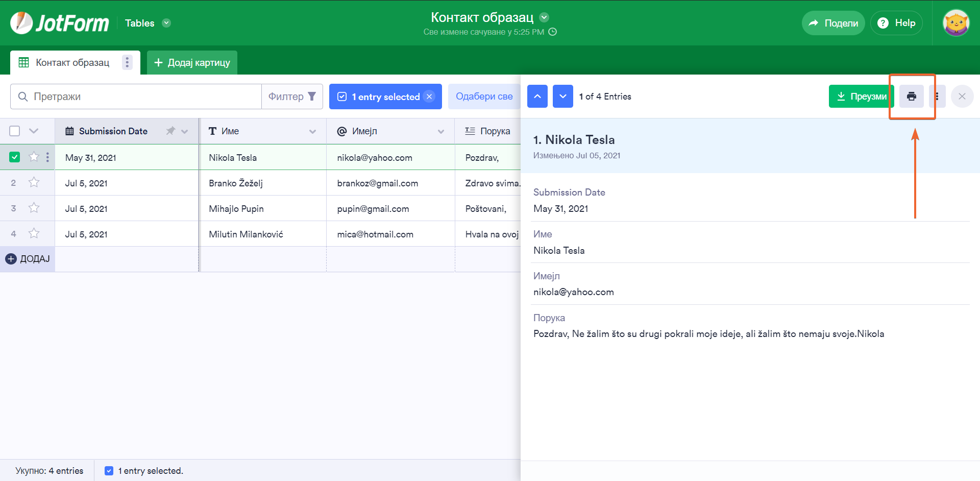This screenshot has width=980, height=481.
Task: Open revision history clock icon
Action: tap(552, 32)
